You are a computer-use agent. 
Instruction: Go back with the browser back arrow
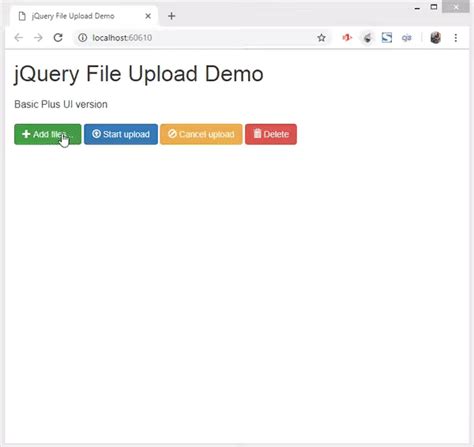[x=19, y=38]
